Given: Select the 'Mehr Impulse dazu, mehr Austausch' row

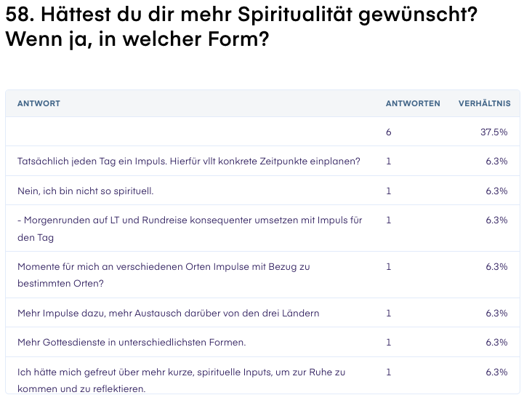Looking at the screenshot, I should point(262,313).
